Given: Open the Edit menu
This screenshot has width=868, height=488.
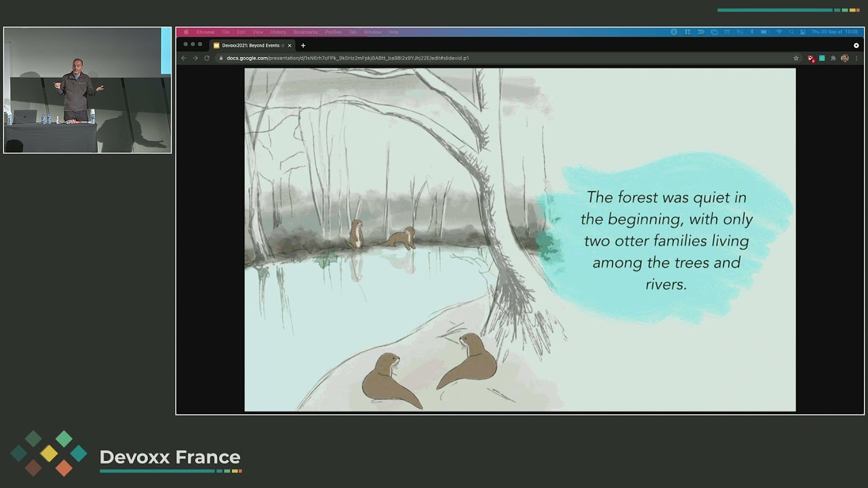Looking at the screenshot, I should coord(241,32).
